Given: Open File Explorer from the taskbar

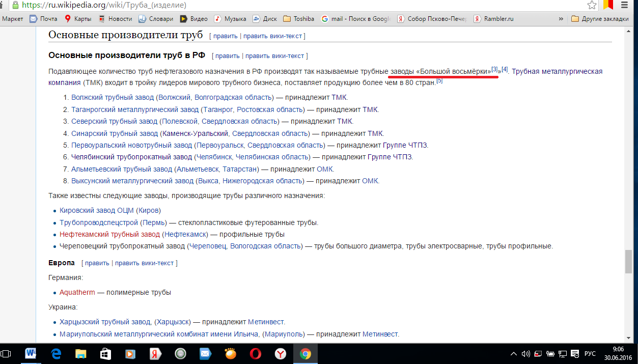Looking at the screenshot, I should click(x=81, y=353).
